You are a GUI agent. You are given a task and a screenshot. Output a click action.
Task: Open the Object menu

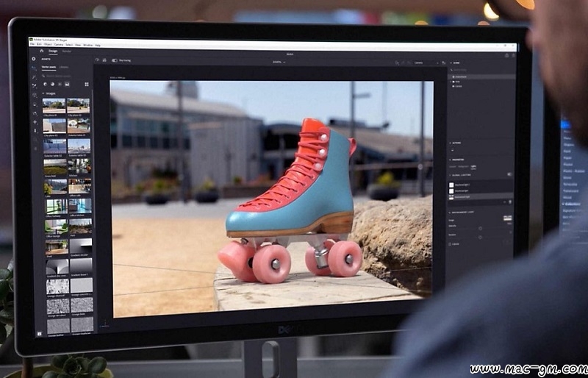pyautogui.click(x=48, y=44)
